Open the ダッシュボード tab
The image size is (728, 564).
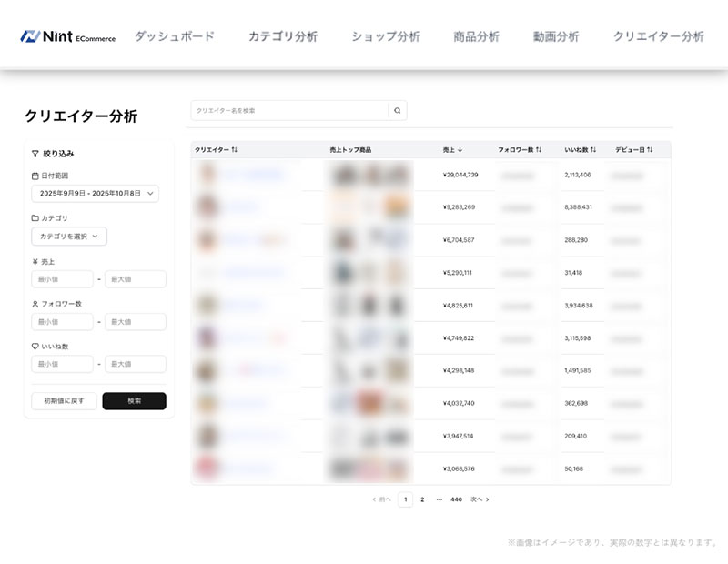(x=175, y=37)
